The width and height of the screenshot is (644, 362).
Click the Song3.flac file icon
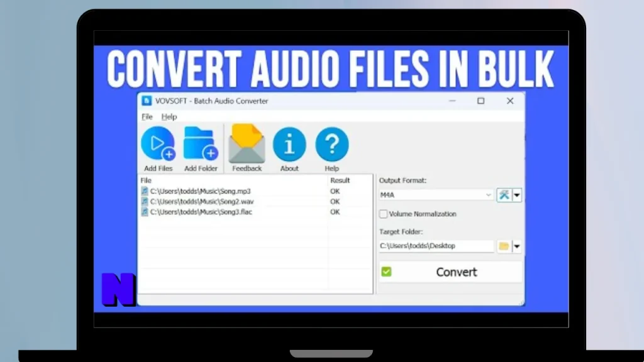[145, 212]
